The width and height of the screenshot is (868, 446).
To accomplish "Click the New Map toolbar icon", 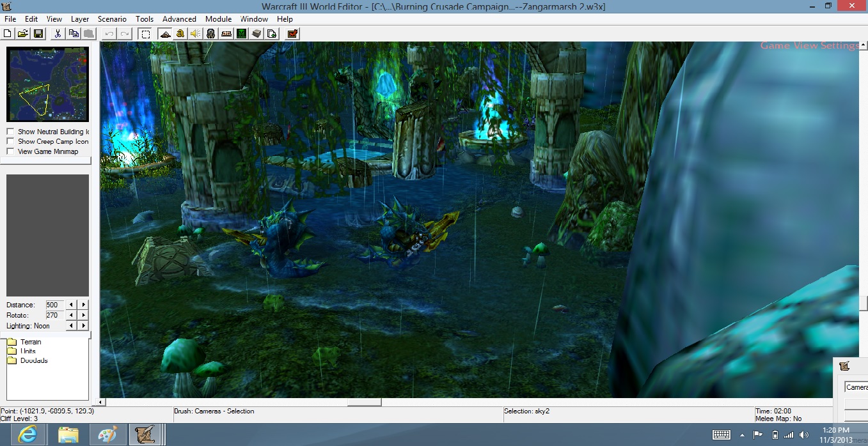I will (8, 33).
